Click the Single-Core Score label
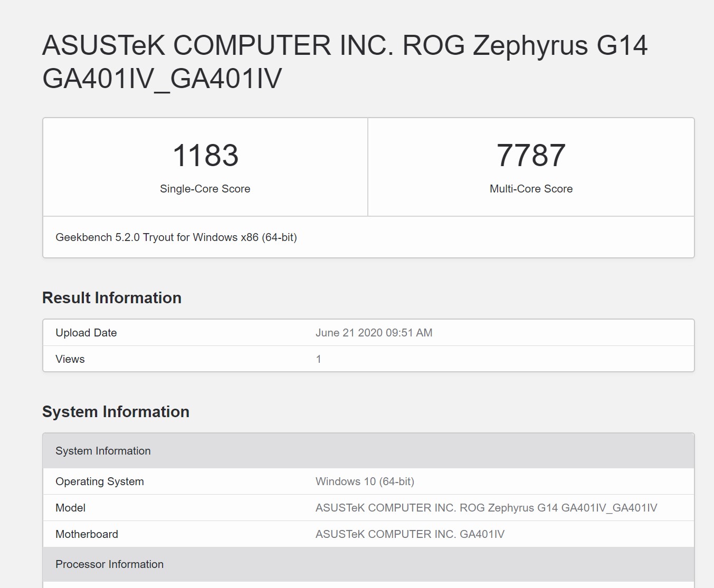Image resolution: width=714 pixels, height=588 pixels. tap(205, 189)
